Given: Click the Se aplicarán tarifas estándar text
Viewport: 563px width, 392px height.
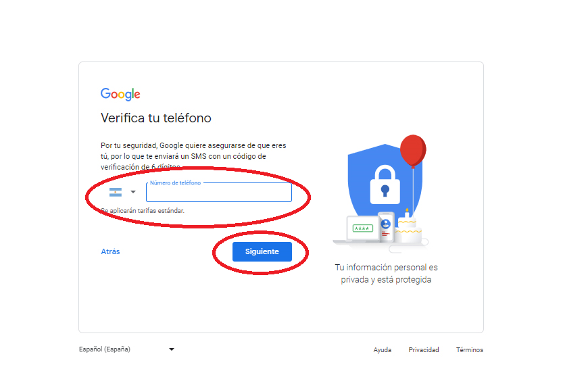Looking at the screenshot, I should 143,211.
